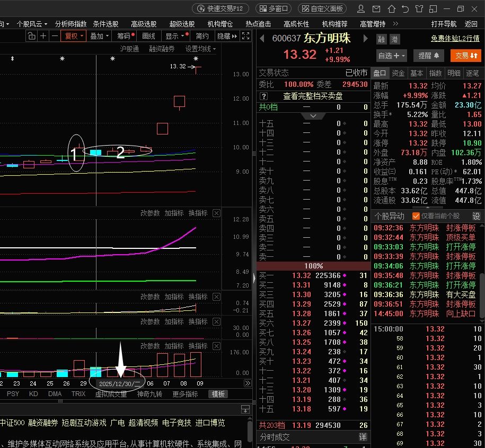Viewport: 485px width, 448px height.
Task: Open the skin shirt icon
Action: (419, 8)
